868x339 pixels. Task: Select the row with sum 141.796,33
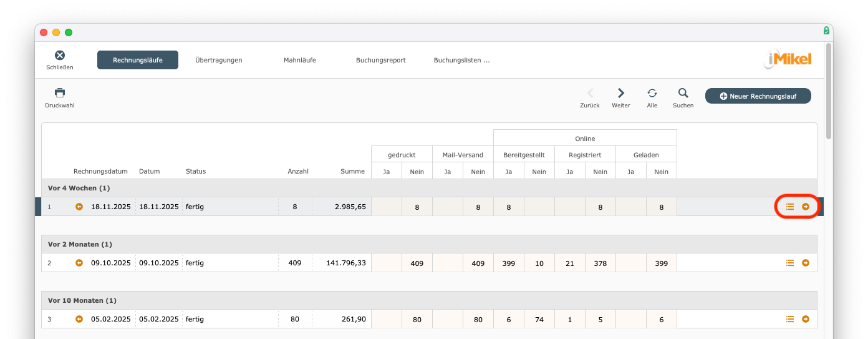[x=345, y=263]
